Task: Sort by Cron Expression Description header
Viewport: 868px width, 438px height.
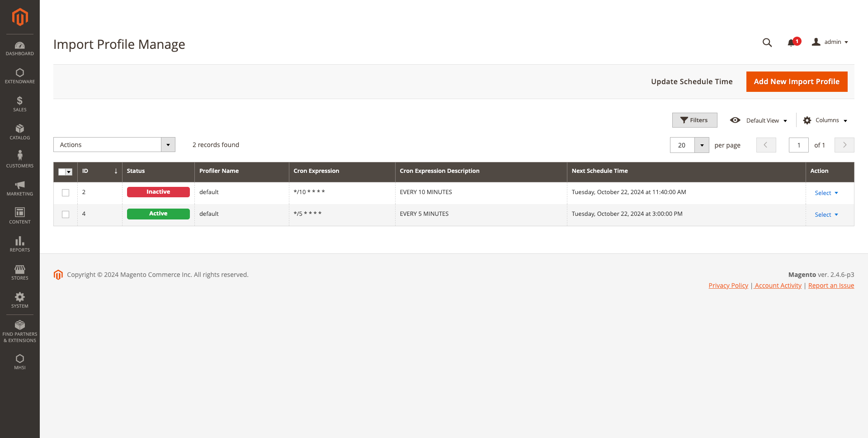Action: (481, 171)
